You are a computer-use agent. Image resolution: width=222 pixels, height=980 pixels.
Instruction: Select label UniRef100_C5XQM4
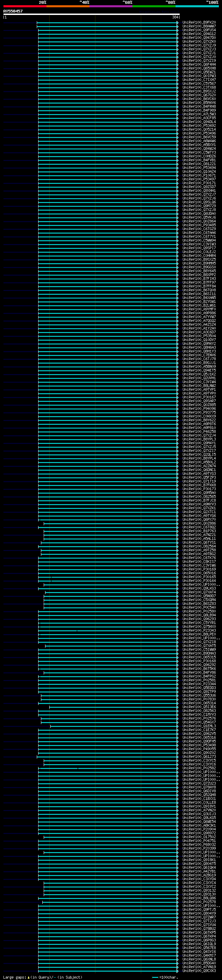[x=199, y=600]
